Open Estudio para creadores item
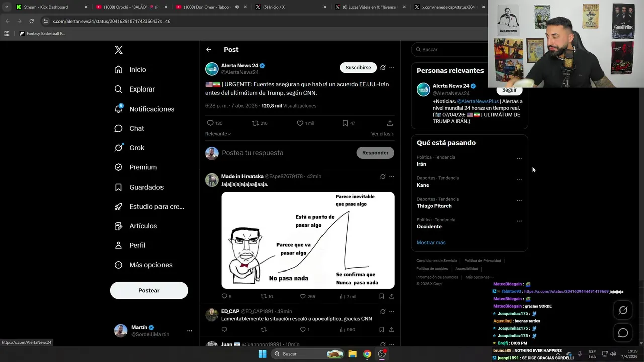 coord(149,206)
